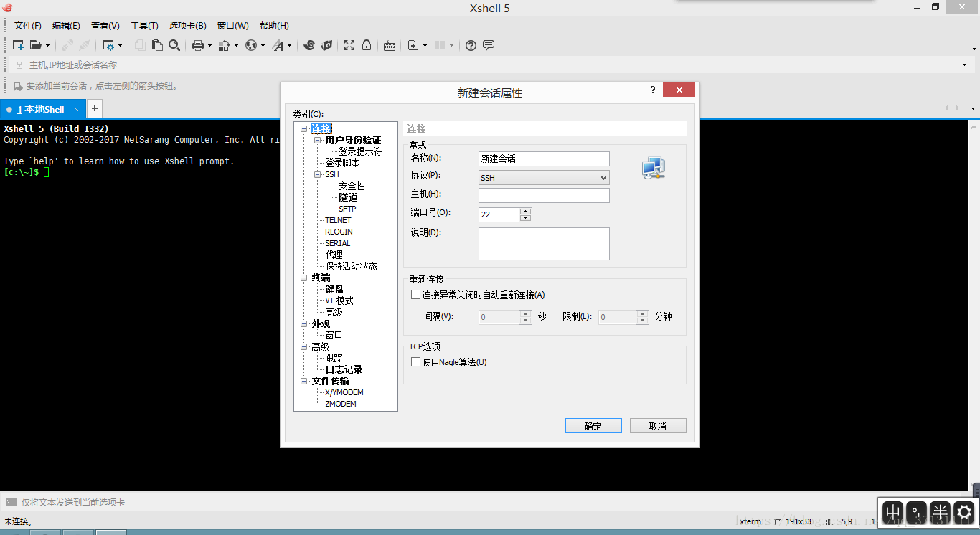Click the new tab plus-page icon
The width and height of the screenshot is (980, 535).
(413, 45)
